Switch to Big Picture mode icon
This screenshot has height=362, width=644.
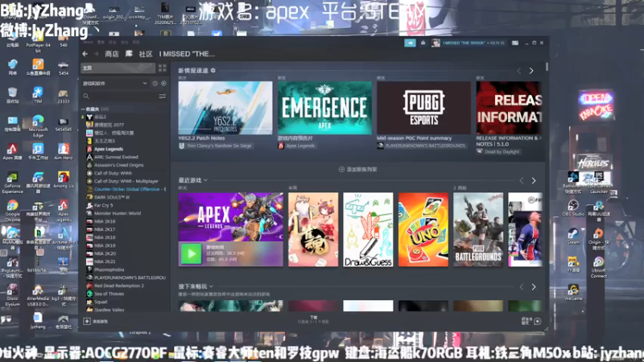515,43
